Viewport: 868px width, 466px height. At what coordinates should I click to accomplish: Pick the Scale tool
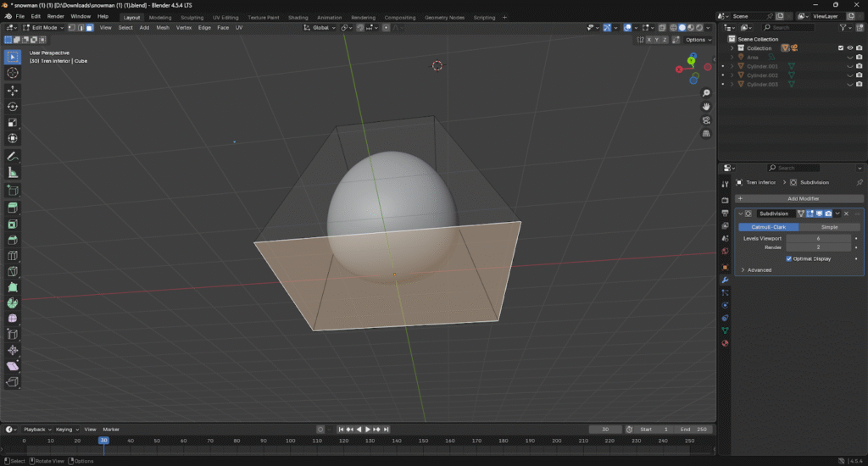click(x=13, y=122)
